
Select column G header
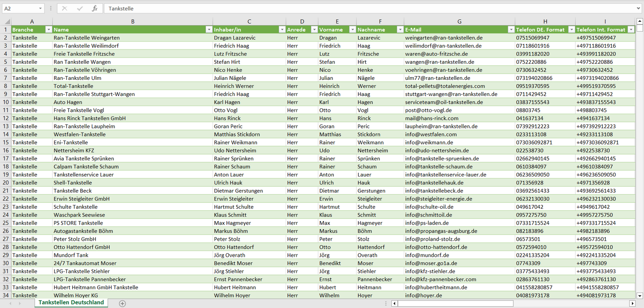pyautogui.click(x=459, y=21)
